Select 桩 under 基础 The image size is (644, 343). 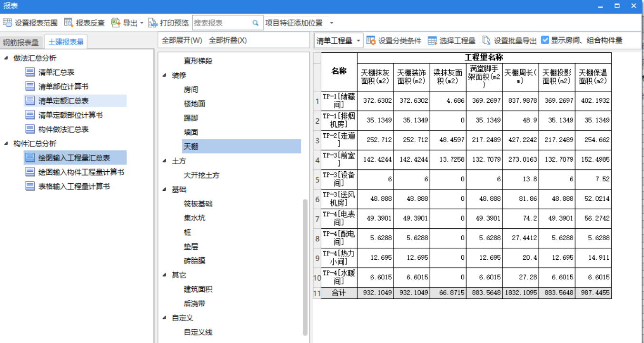188,232
